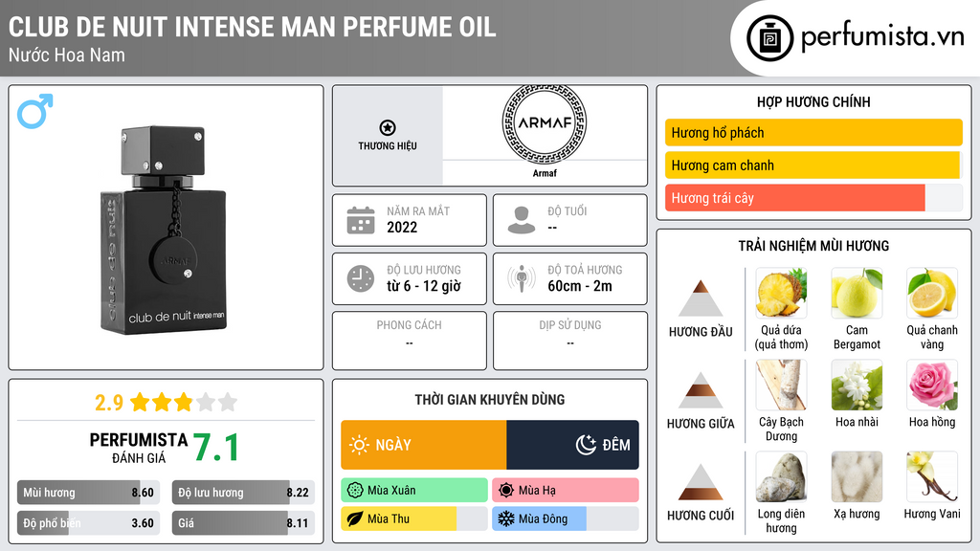Click the Hoa hồng rose thumbnail
The image size is (980, 551).
[x=931, y=386]
